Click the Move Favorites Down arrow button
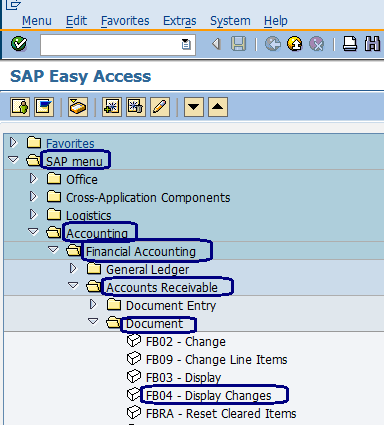This screenshot has width=384, height=427. click(194, 107)
